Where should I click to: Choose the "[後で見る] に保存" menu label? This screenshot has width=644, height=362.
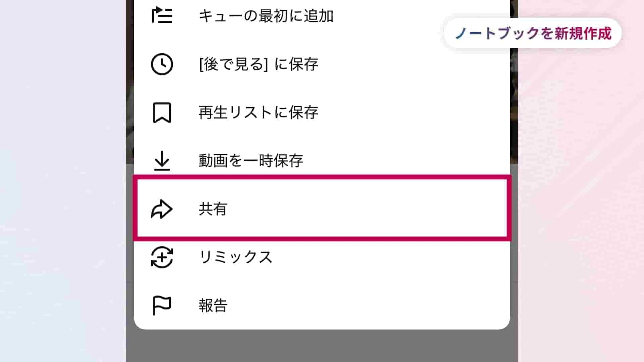pyautogui.click(x=258, y=64)
